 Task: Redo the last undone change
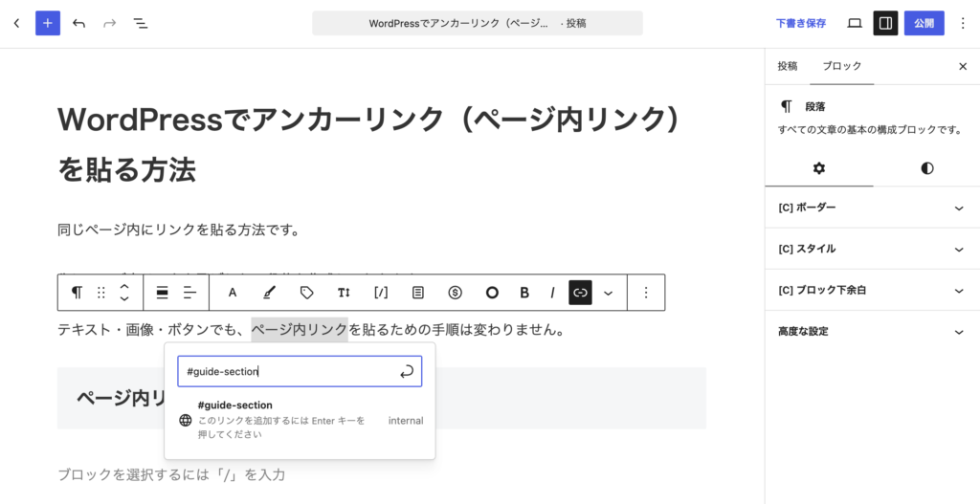pyautogui.click(x=109, y=23)
